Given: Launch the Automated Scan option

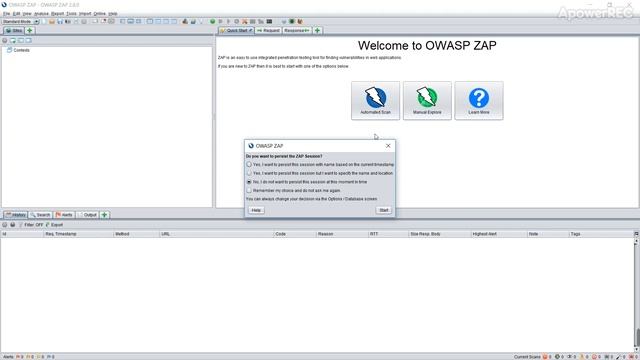Looking at the screenshot, I should pyautogui.click(x=376, y=100).
